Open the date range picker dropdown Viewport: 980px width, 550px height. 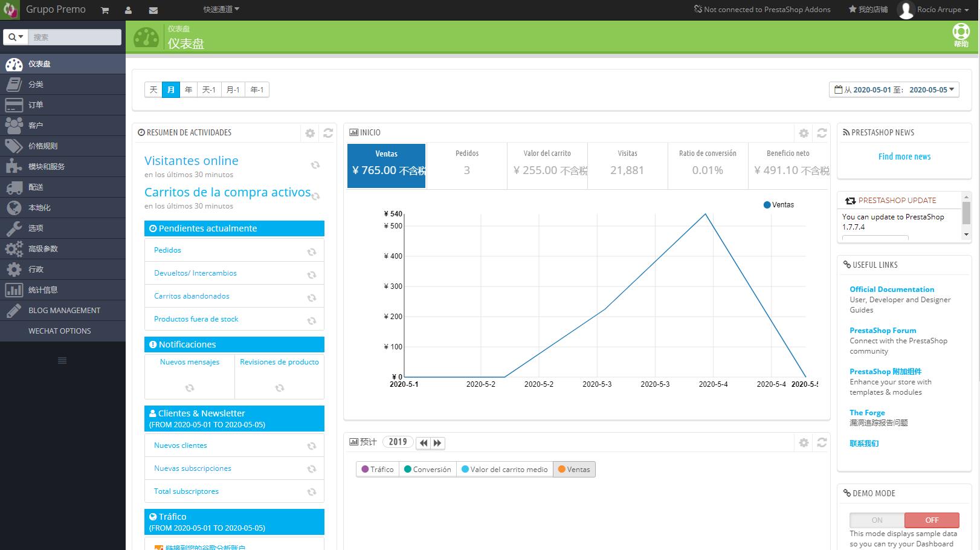coord(894,89)
